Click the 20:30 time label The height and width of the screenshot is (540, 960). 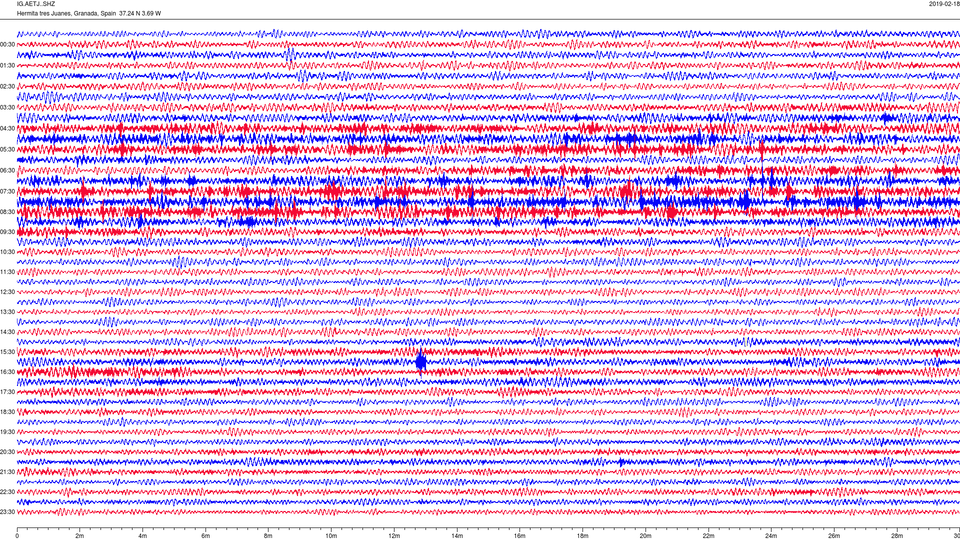click(7, 452)
